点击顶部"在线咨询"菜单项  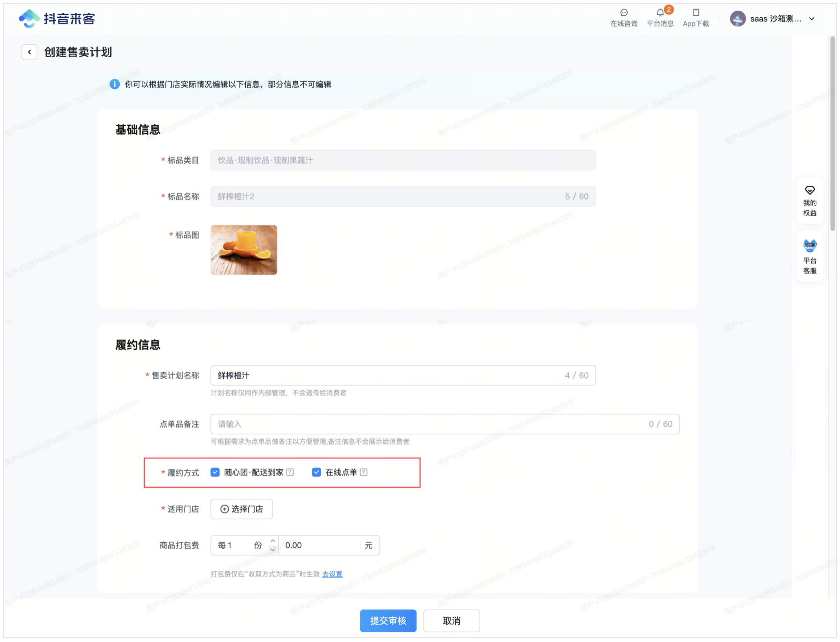624,23
